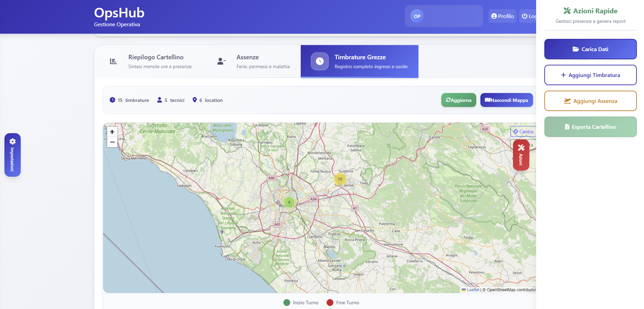Image resolution: width=644 pixels, height=309 pixels.
Task: Click Aggiungi Assenza button
Action: coord(591,101)
